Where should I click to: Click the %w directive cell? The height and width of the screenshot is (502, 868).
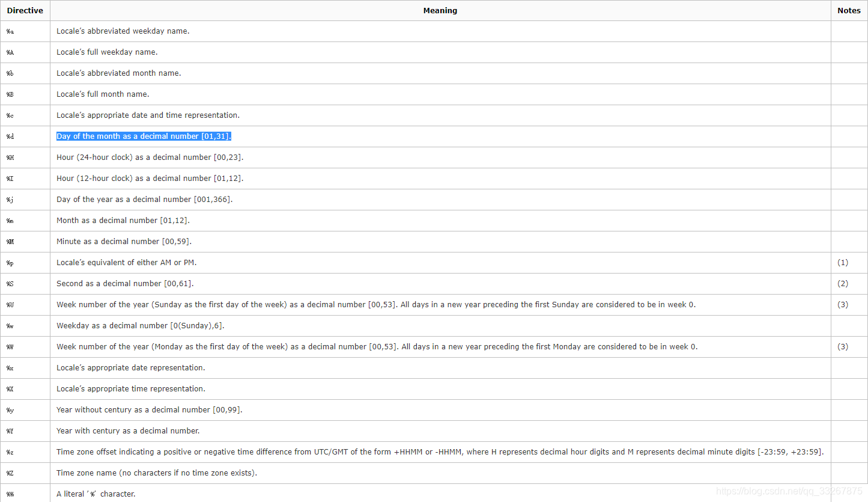tap(25, 326)
